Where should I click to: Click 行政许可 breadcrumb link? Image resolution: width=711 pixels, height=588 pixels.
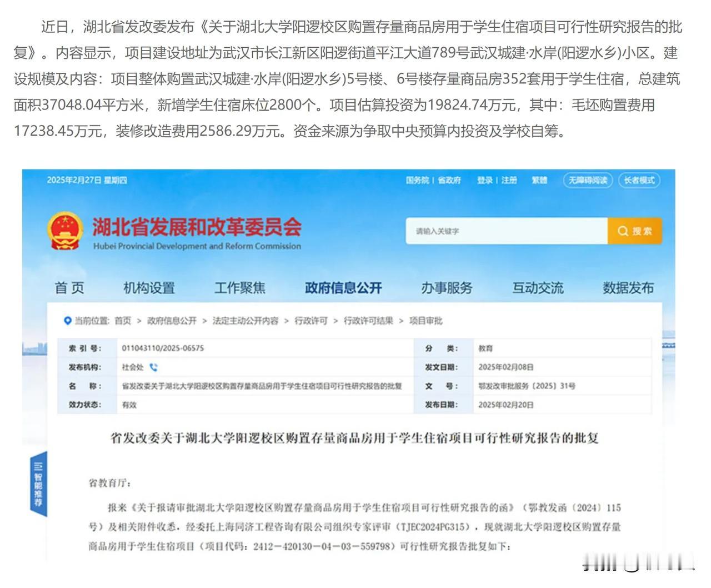[311, 321]
